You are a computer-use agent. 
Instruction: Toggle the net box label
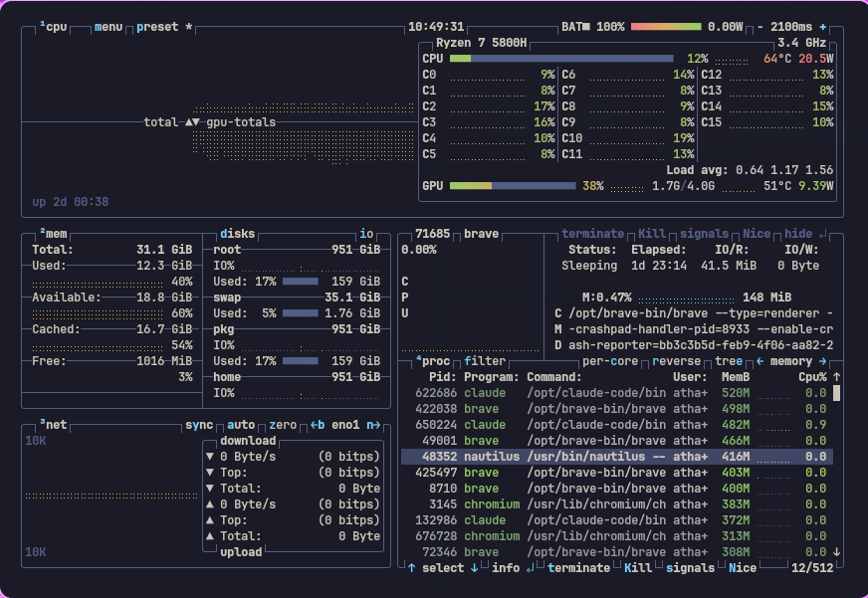pos(53,425)
